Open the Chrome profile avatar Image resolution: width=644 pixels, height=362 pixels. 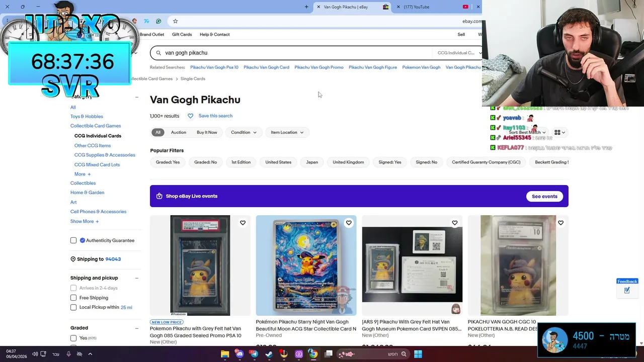point(134,21)
